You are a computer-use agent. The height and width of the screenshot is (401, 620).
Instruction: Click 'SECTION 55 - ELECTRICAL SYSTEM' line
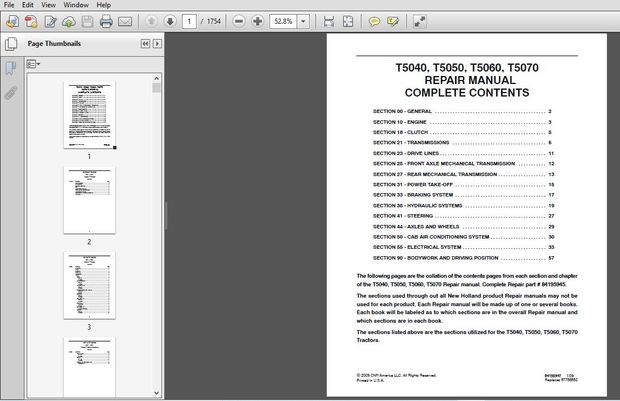(463, 247)
